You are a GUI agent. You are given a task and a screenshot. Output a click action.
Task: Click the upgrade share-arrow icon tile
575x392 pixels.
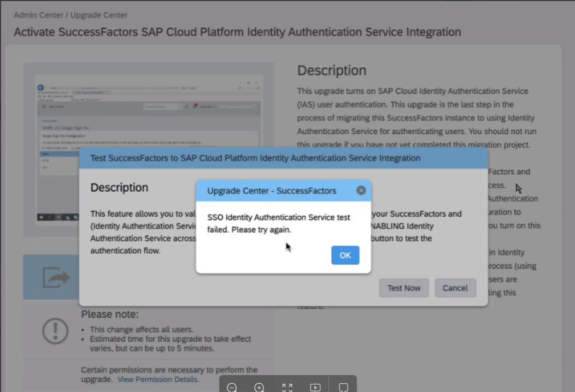tap(51, 277)
